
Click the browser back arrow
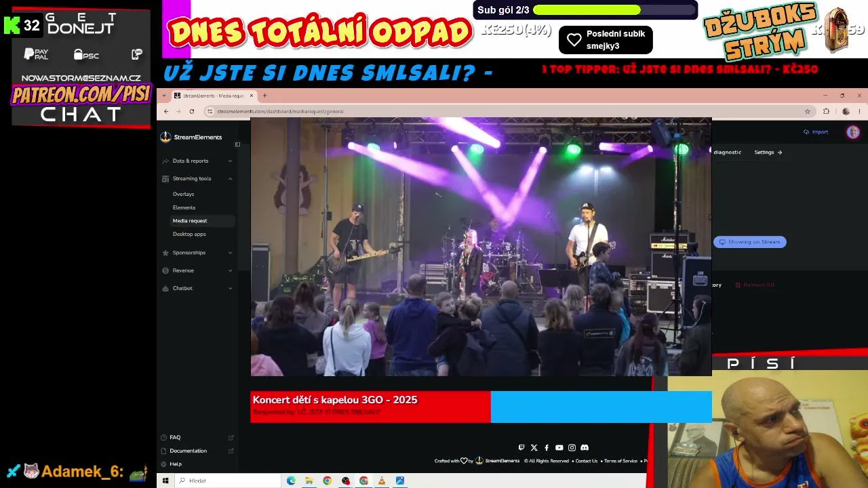point(166,111)
